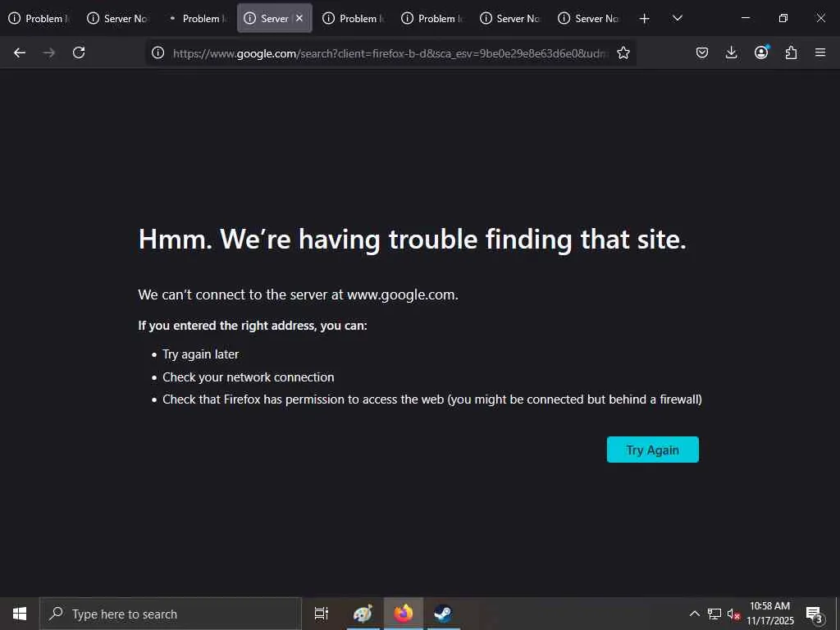
Task: Bookmark this page with the star icon
Action: pyautogui.click(x=623, y=52)
